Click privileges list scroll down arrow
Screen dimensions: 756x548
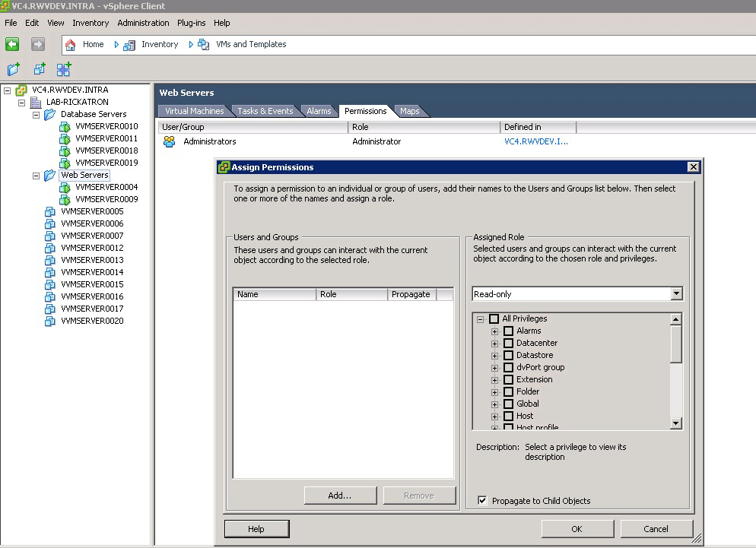pyautogui.click(x=676, y=423)
